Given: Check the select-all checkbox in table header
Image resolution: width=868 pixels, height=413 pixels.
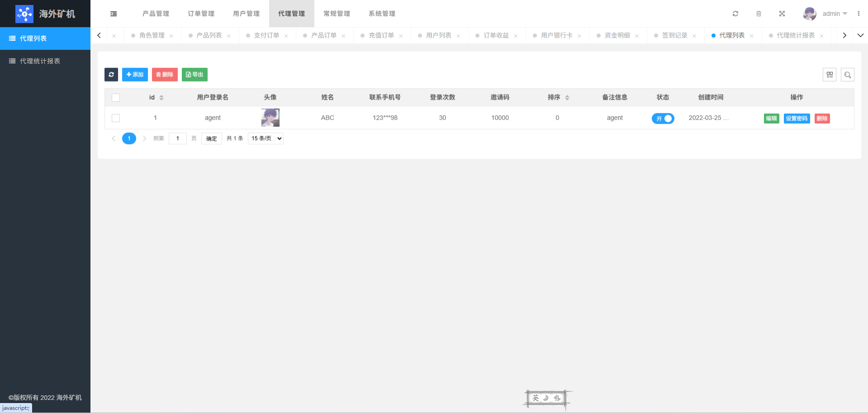Looking at the screenshot, I should 116,98.
